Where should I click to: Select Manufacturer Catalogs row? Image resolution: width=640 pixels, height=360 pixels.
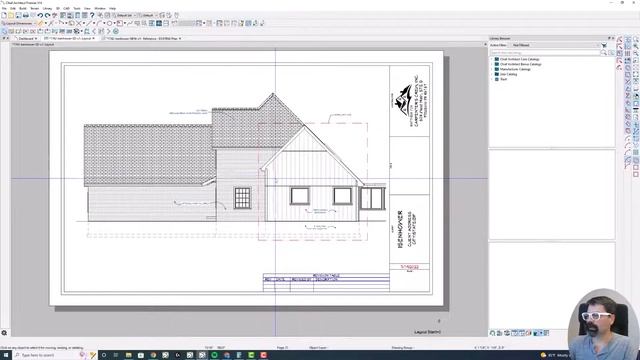[515, 69]
